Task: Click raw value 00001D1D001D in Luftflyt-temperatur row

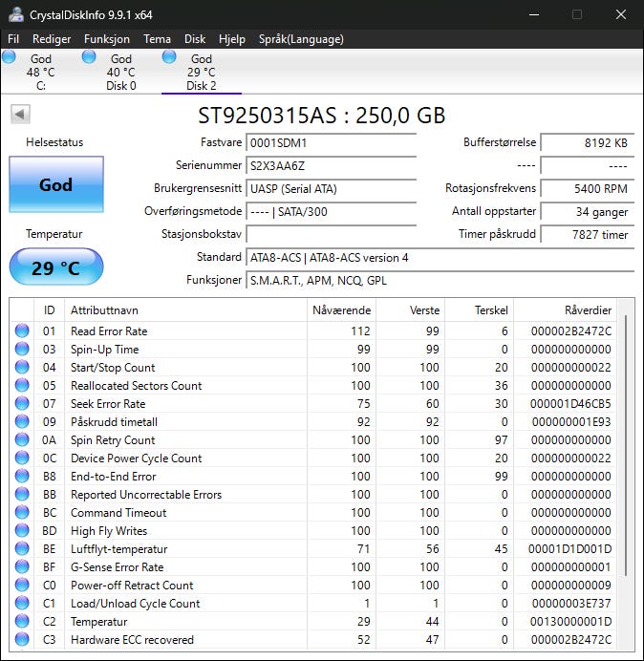Action: (x=569, y=548)
